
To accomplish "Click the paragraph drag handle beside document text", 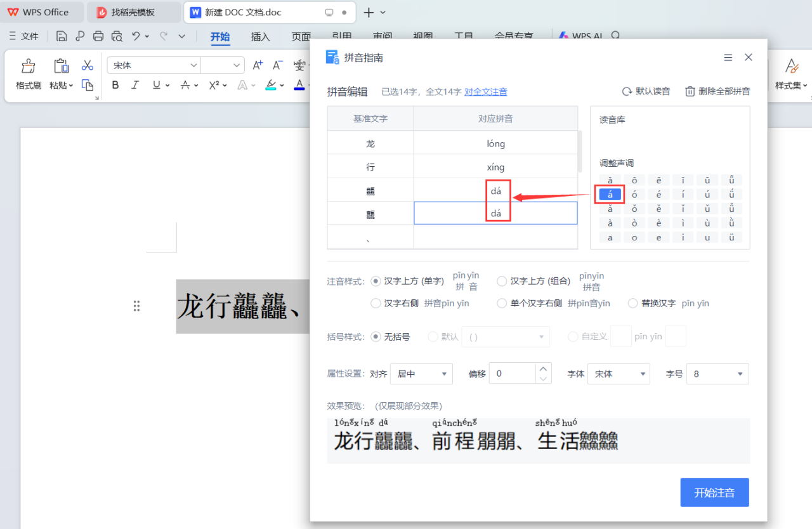I will [136, 306].
